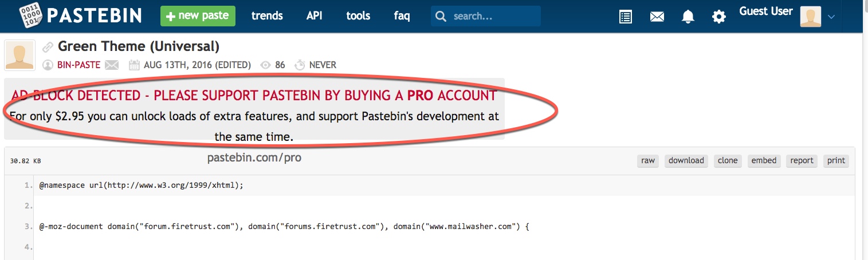
Task: Create a new paste
Action: coord(198,15)
